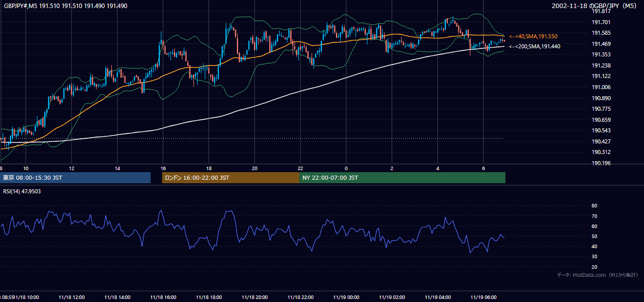Image resolution: width=644 pixels, height=302 pixels.
Task: Click price axis value 190.659
Action: tap(601, 120)
